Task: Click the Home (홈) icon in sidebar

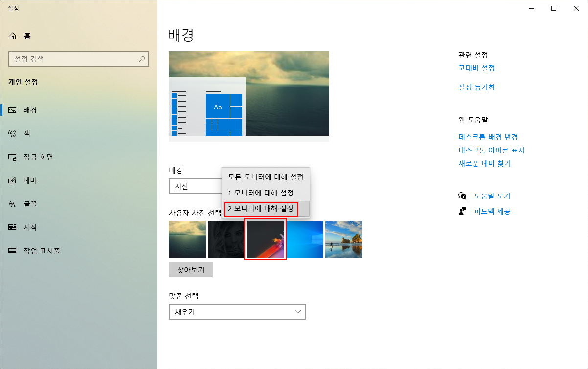Action: point(13,36)
